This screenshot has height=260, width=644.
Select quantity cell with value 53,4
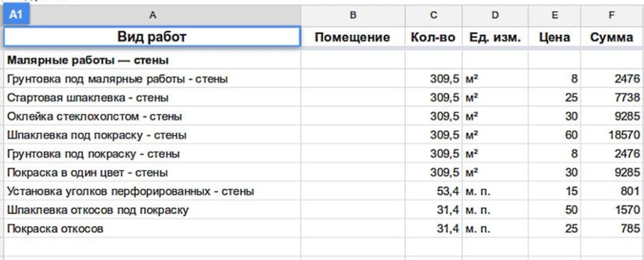(433, 191)
